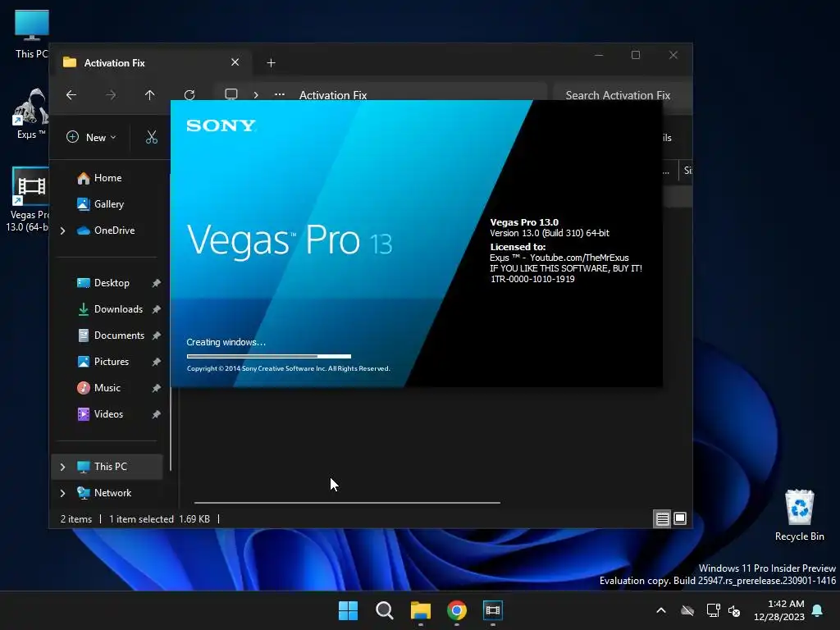
Task: Open Videos quick access folder
Action: click(108, 414)
